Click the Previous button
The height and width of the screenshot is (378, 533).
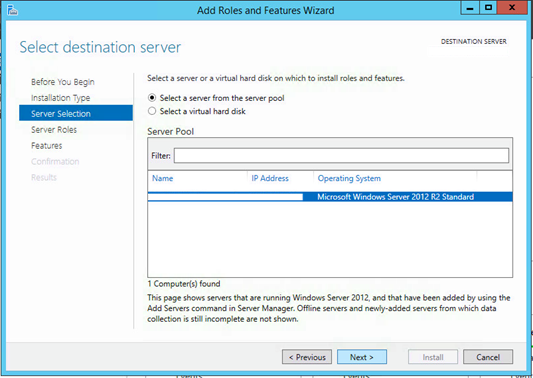(x=307, y=357)
